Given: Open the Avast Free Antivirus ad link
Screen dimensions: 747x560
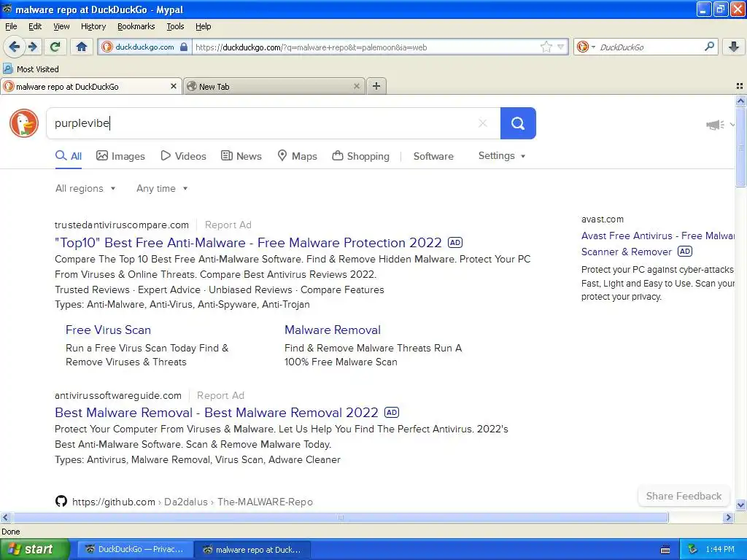Looking at the screenshot, I should 657,244.
